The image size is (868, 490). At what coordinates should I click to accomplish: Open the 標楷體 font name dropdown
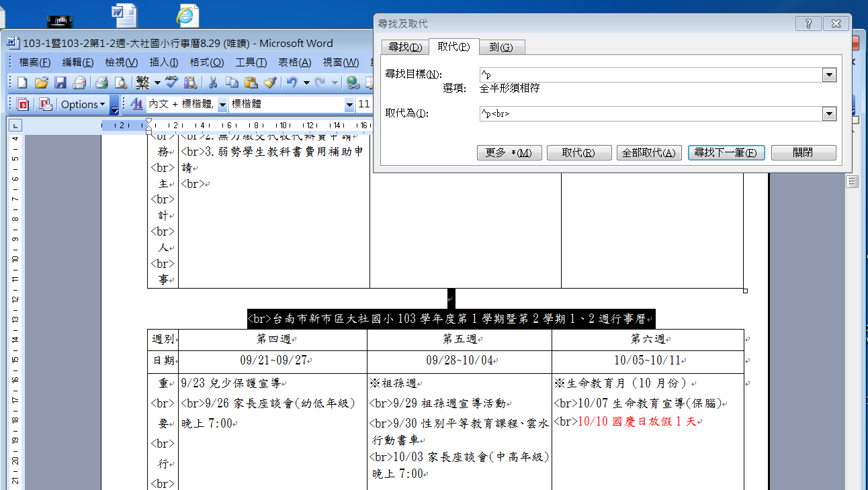[x=349, y=105]
